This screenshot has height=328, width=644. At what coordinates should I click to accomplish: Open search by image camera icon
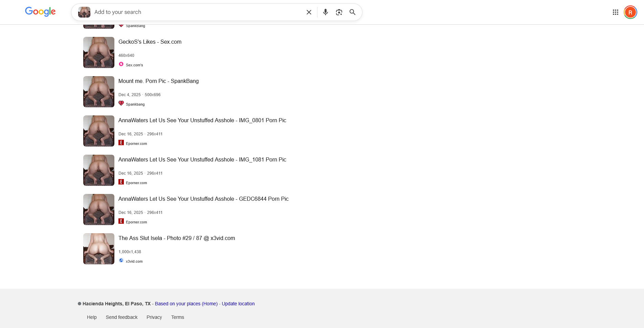(x=339, y=12)
